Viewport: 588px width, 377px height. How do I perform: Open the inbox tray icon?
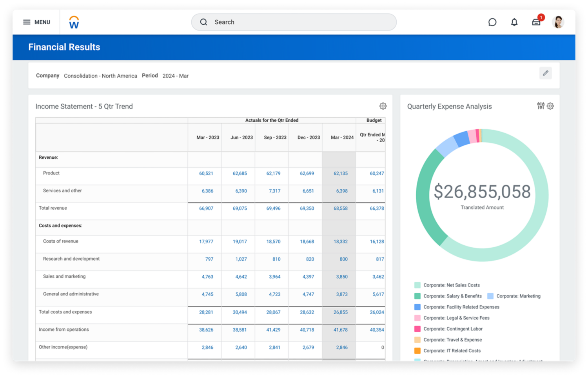(x=536, y=22)
